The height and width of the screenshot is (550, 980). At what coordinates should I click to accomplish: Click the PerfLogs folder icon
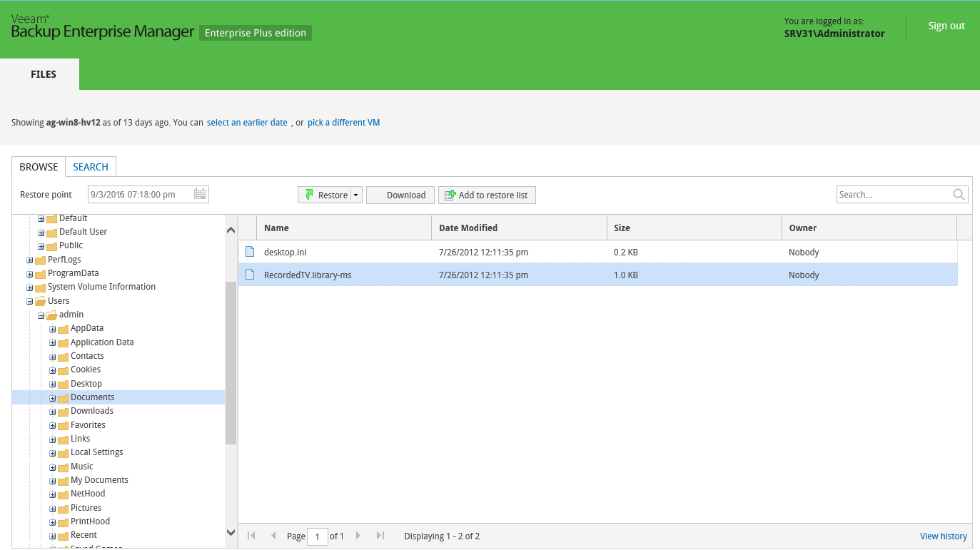pos(40,260)
